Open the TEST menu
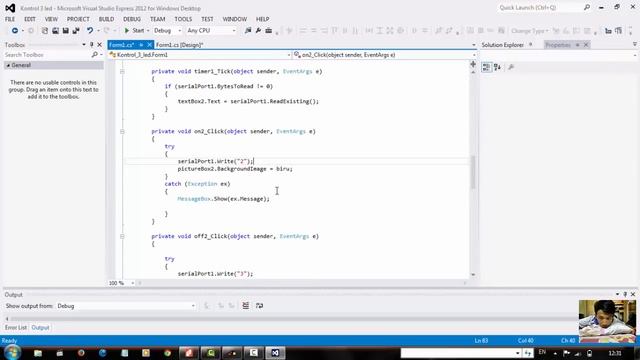The width and height of the screenshot is (640, 360). (207, 19)
